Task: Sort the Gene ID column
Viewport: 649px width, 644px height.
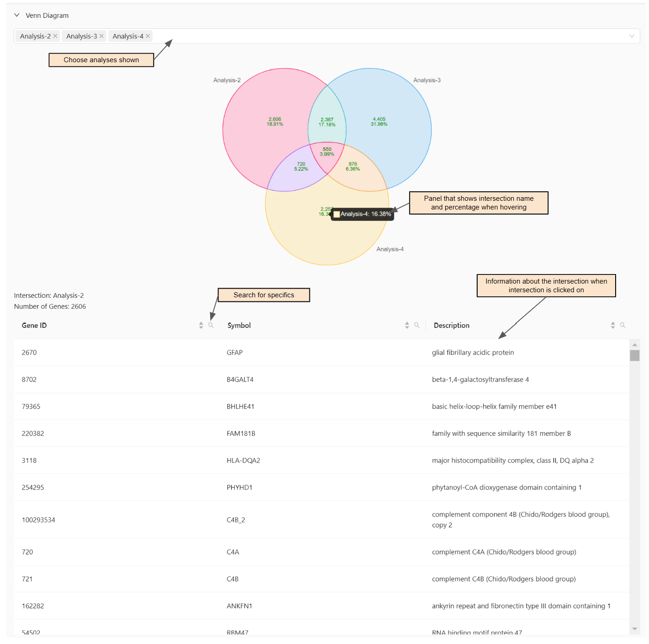Action: (x=201, y=325)
